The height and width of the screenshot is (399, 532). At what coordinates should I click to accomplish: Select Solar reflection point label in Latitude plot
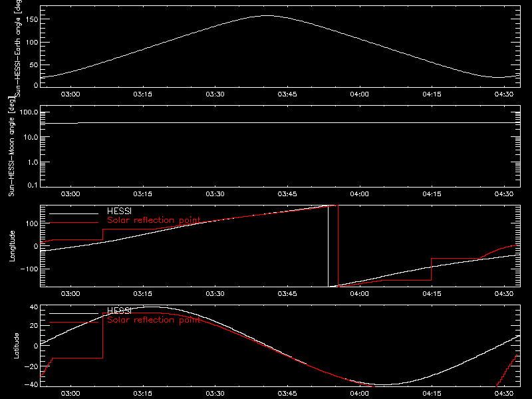[x=154, y=320]
